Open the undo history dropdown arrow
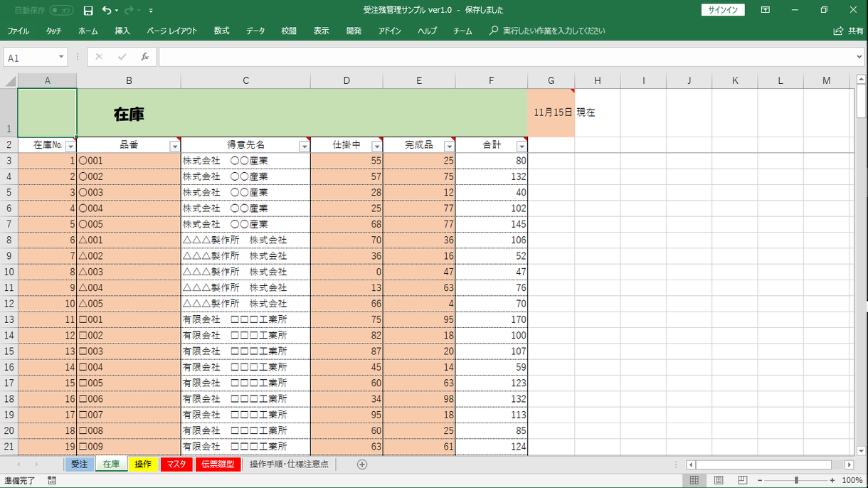The image size is (868, 488). tap(117, 11)
